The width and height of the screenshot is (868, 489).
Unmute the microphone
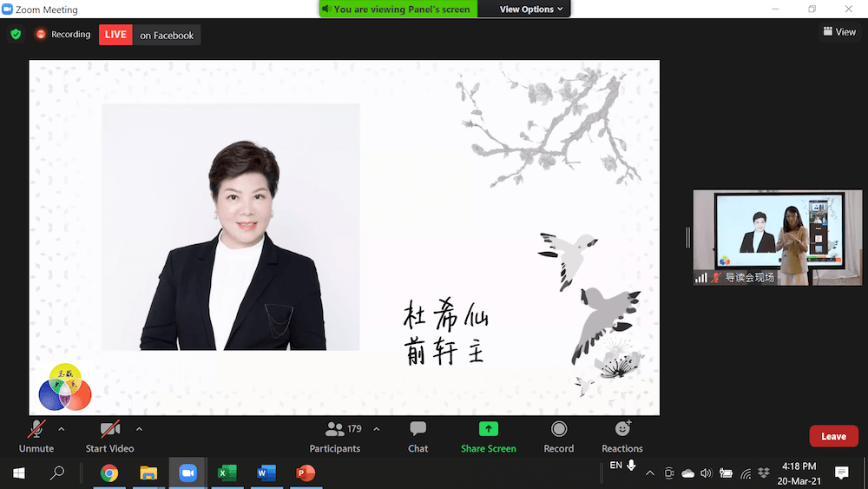36,436
